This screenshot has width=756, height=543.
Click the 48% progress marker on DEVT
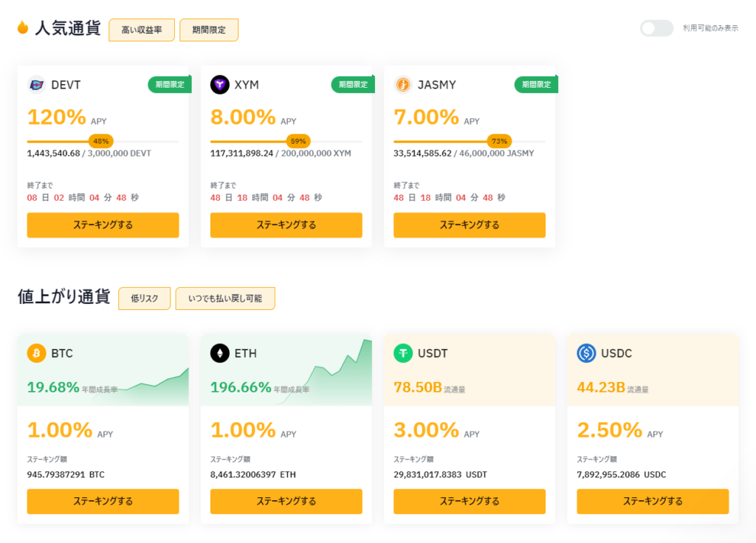click(x=100, y=141)
